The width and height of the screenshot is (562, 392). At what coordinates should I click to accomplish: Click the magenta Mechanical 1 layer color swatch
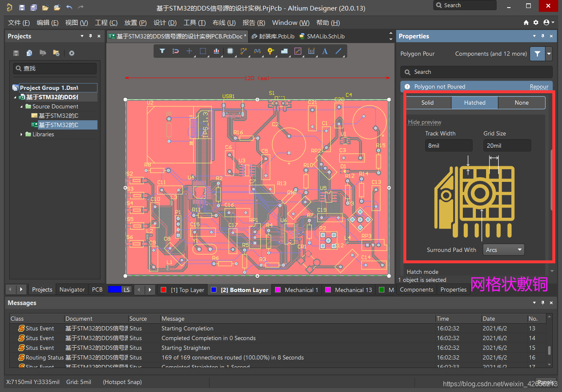pyautogui.click(x=278, y=290)
